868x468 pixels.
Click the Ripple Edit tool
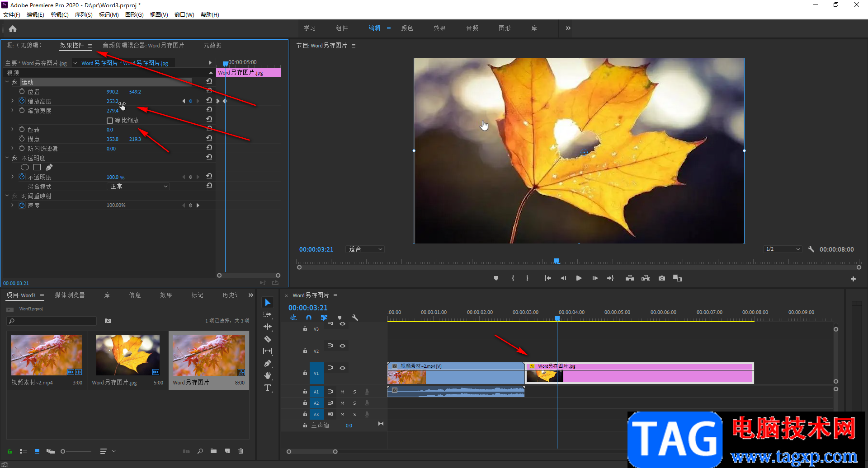pos(268,327)
